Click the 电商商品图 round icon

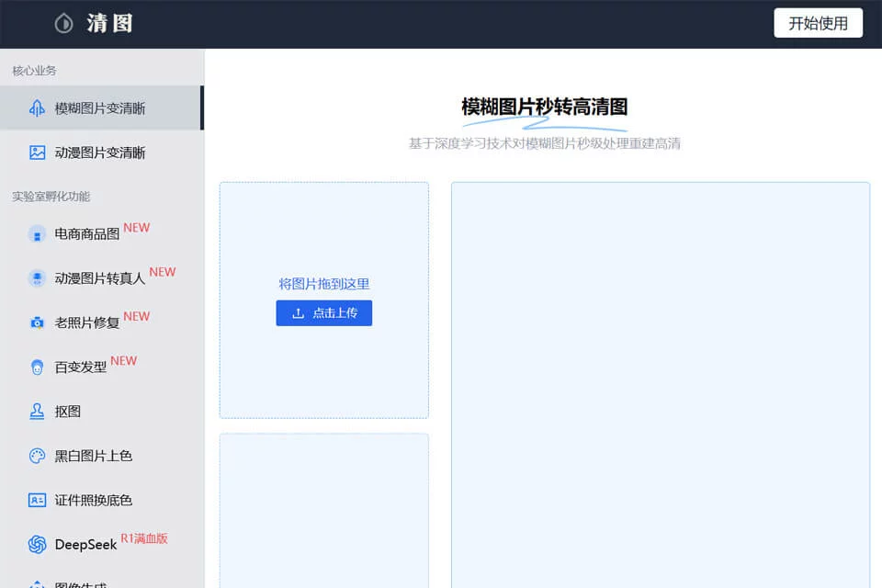coord(37,233)
